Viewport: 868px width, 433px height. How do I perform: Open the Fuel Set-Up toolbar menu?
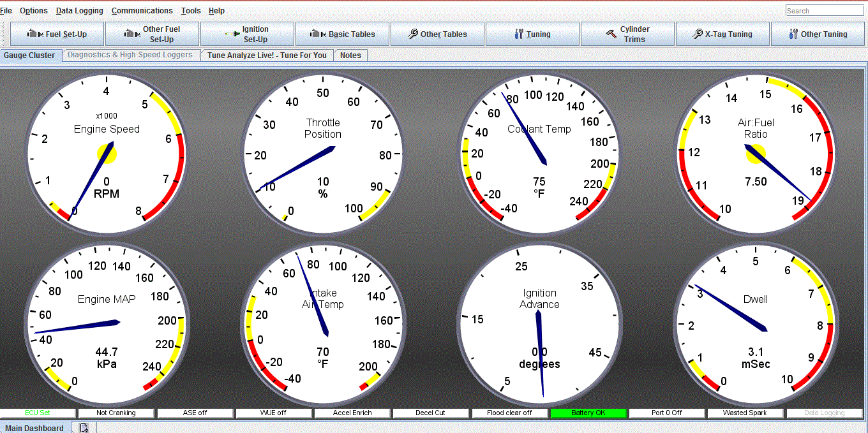(57, 34)
